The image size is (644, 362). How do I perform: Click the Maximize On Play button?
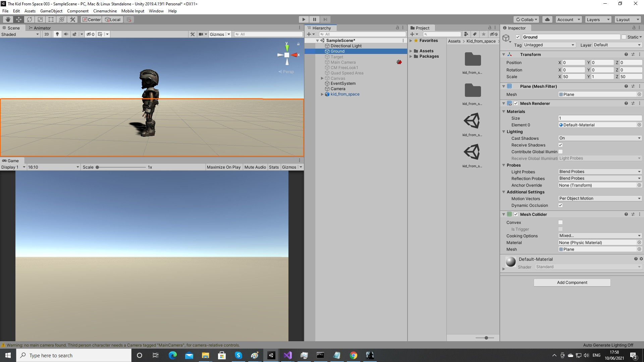(223, 167)
